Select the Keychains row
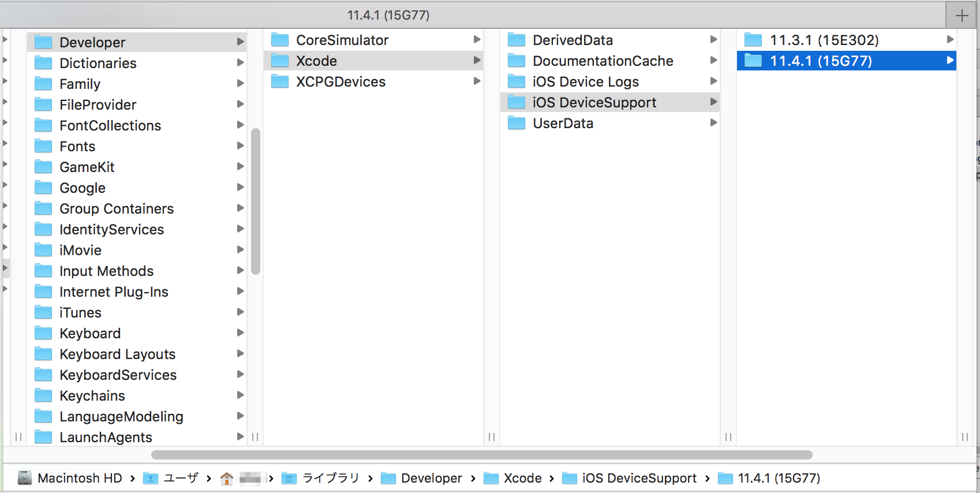 [137, 395]
